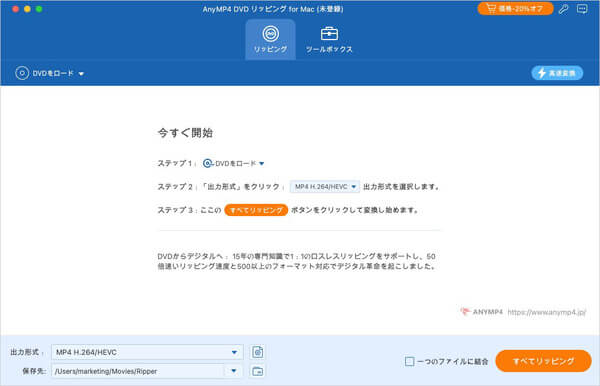Viewport: 600px width, 386px height.
Task: Click the 今すぐ開始 heading text
Action: [x=185, y=133]
